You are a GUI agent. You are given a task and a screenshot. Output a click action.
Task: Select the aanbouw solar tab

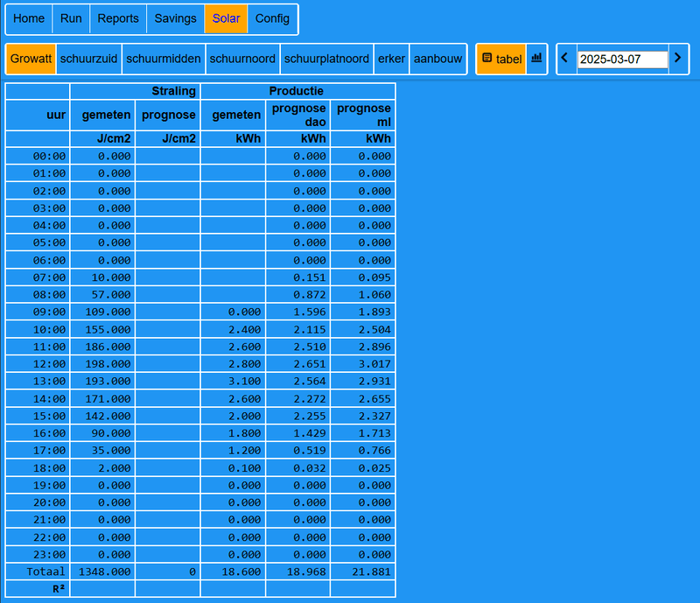(438, 59)
